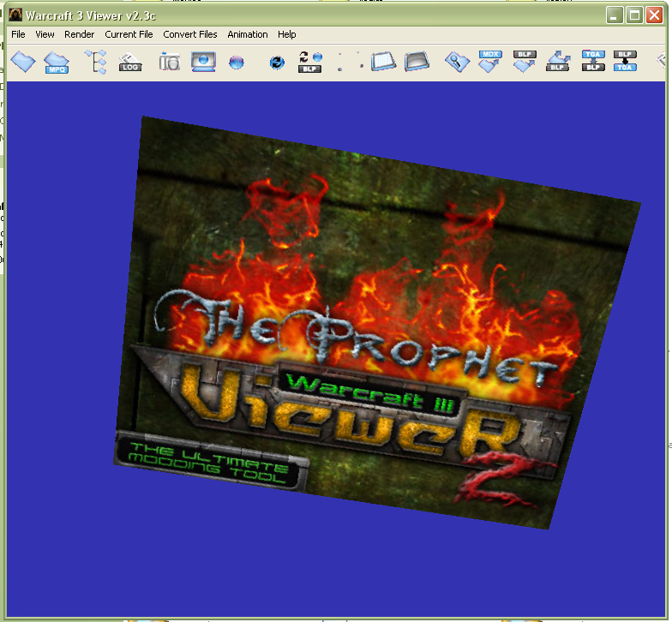Click the file-to-BLP import icon
This screenshot has width=672, height=622.
click(557, 62)
